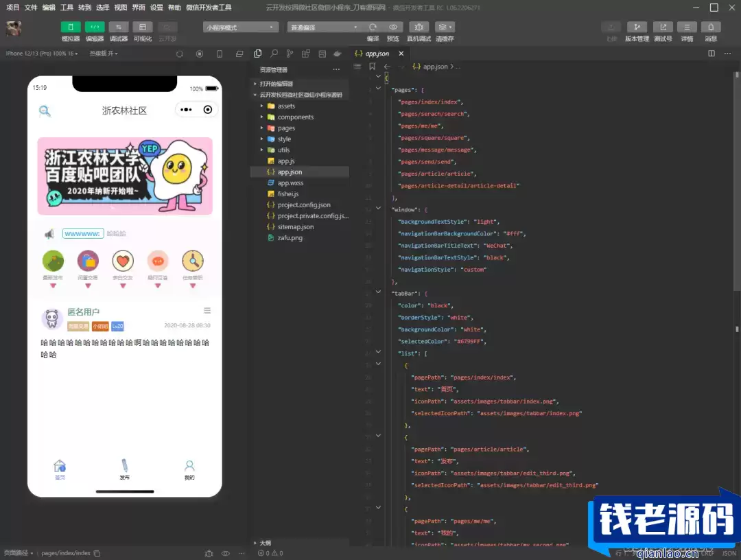Click the simulator refresh icon

(x=180, y=54)
